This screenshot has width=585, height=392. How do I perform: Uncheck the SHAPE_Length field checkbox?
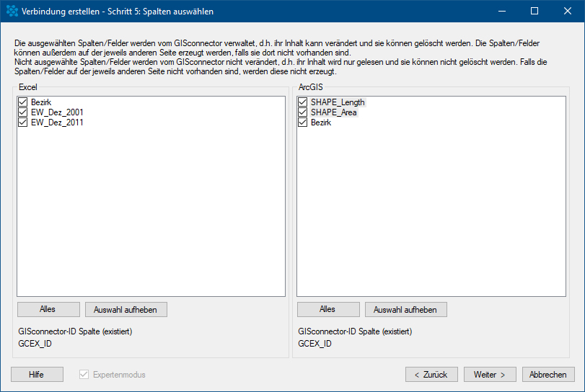[302, 102]
